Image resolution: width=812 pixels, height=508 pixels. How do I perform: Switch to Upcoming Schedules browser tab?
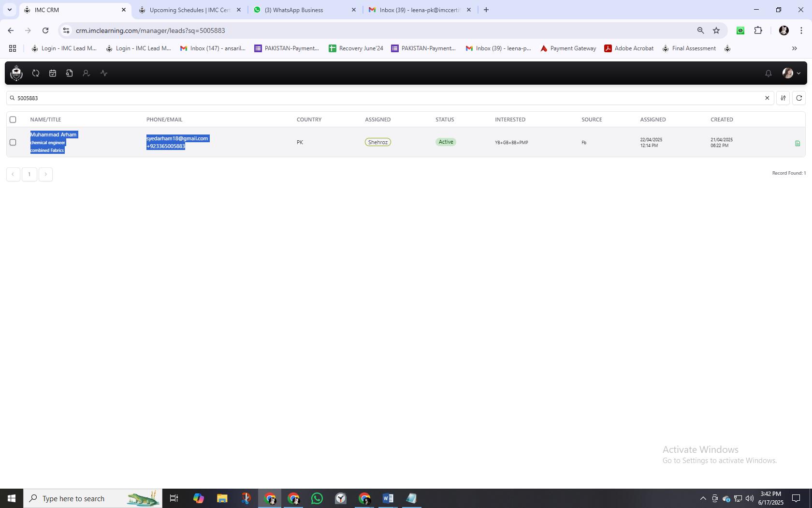tap(189, 10)
